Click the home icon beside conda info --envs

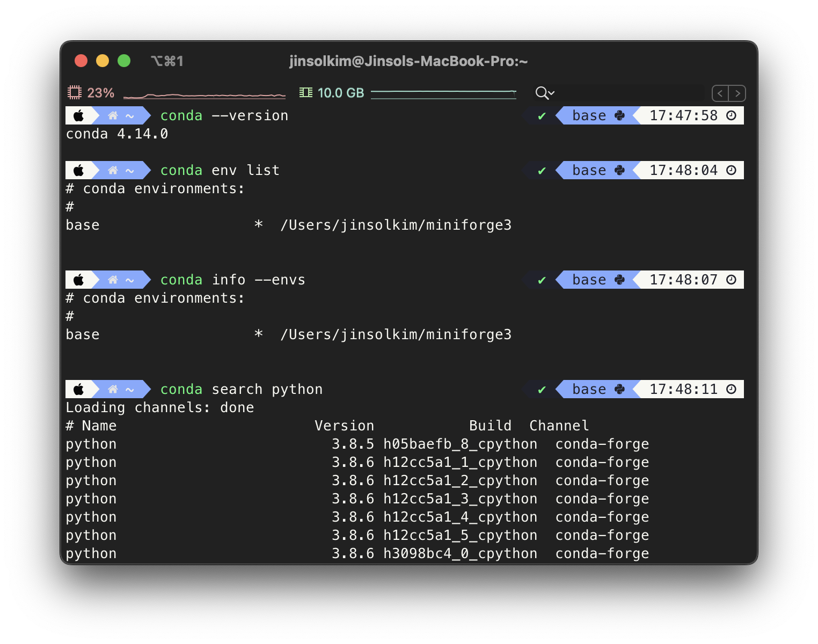pos(113,280)
